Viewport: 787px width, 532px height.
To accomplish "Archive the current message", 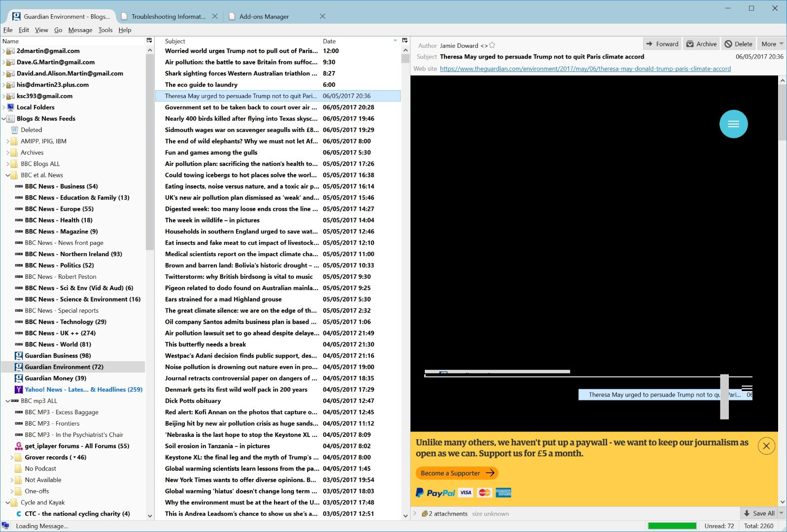I will (x=701, y=44).
